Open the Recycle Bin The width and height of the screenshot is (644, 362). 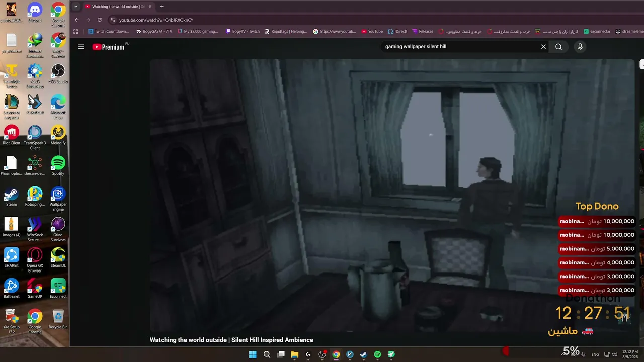pos(58,319)
